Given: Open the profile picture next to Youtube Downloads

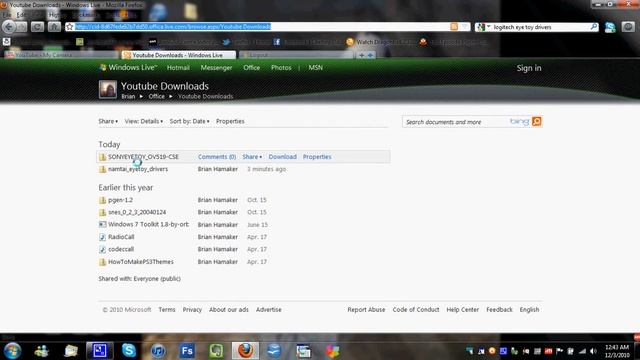Looking at the screenshot, I should [x=108, y=89].
